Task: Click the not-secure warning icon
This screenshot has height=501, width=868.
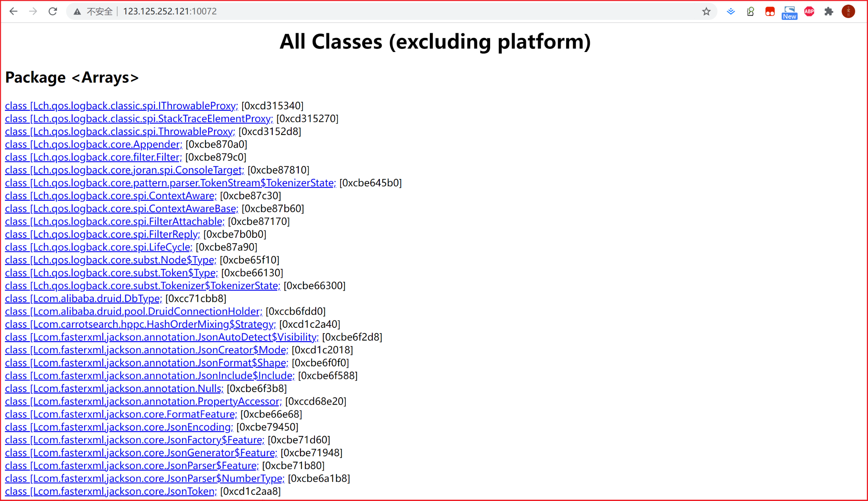Action: (77, 12)
